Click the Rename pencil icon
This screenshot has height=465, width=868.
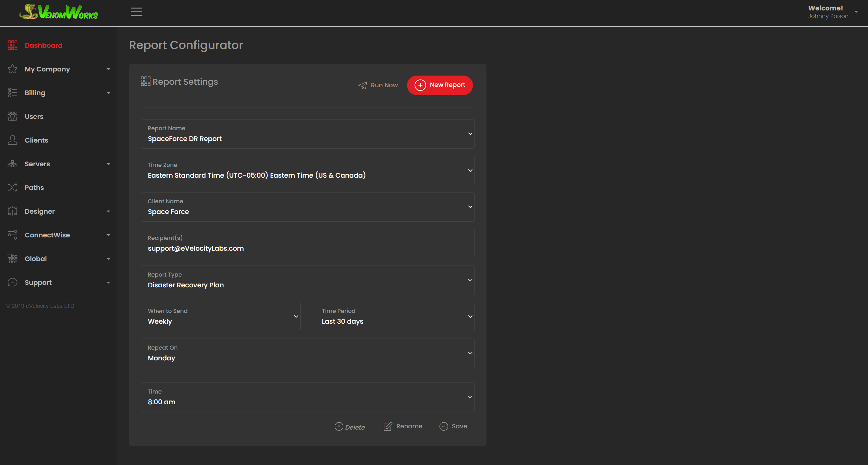click(388, 426)
